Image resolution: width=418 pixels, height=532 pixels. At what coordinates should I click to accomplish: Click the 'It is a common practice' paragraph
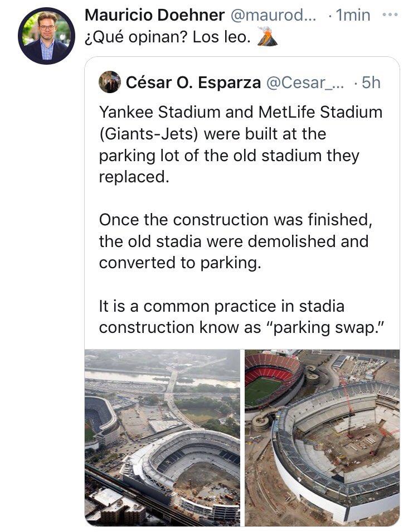242,317
